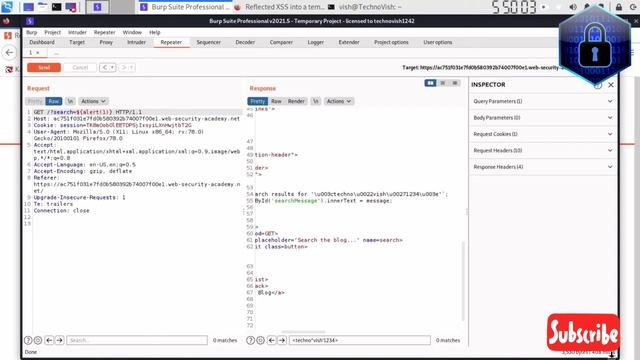
Task: Open the history-back dropdown arrow
Action: (x=112, y=67)
